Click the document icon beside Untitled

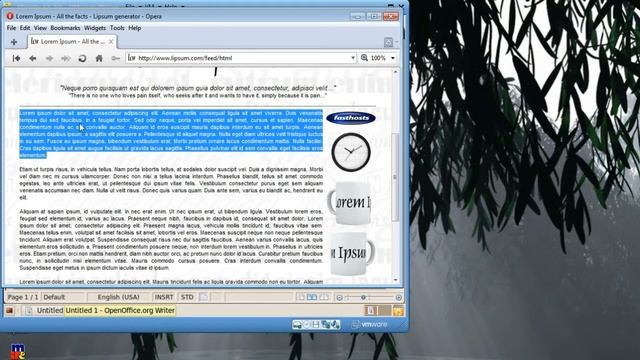coord(29,311)
